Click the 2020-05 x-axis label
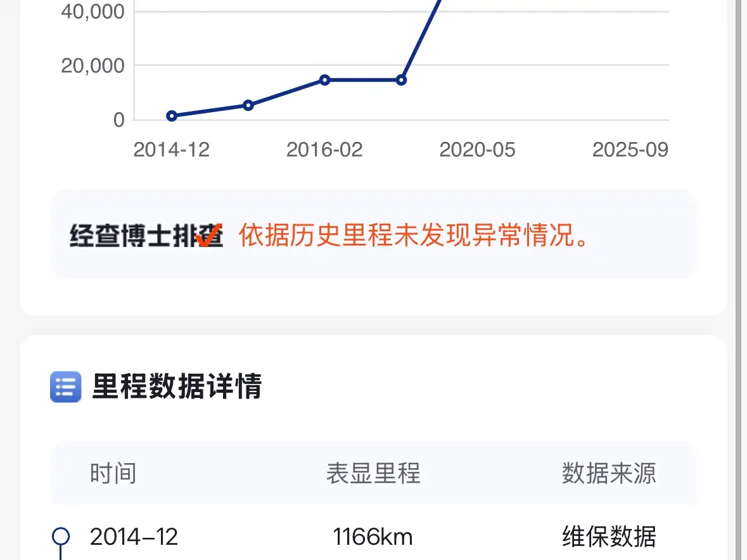 tap(477, 150)
